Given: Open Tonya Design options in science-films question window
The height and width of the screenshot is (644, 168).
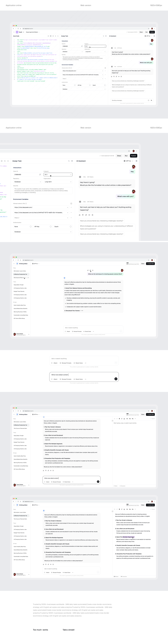Looking at the screenshot, I should tap(29, 334).
